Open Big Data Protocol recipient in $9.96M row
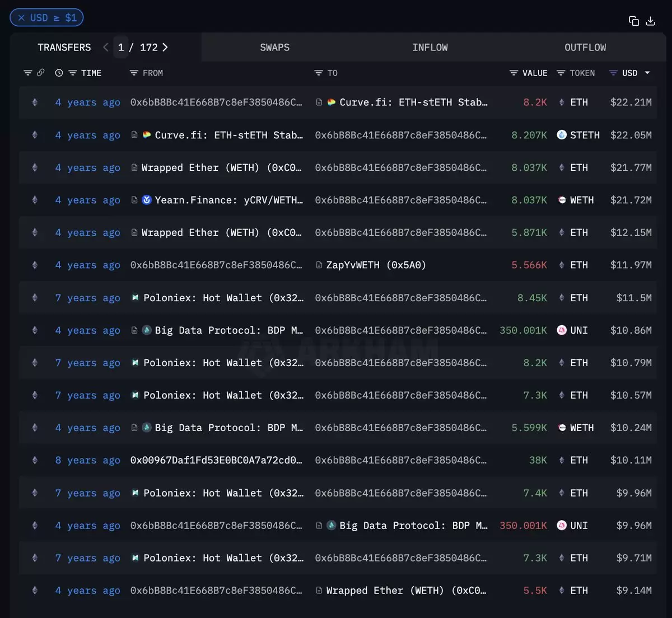The image size is (672, 618). 413,526
